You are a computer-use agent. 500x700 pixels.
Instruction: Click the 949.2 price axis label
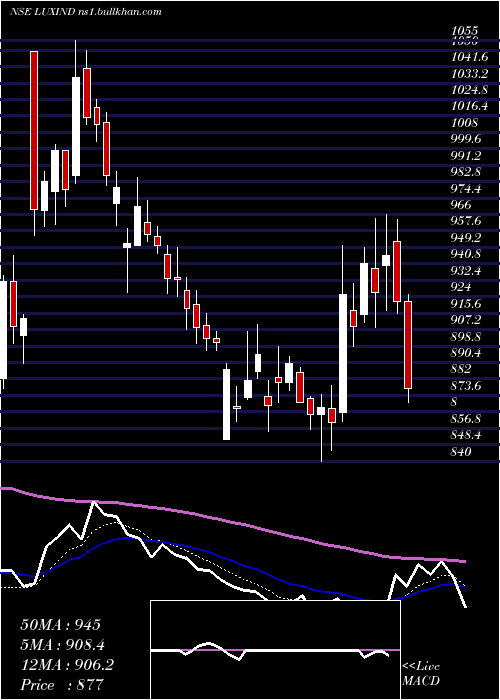point(467,238)
